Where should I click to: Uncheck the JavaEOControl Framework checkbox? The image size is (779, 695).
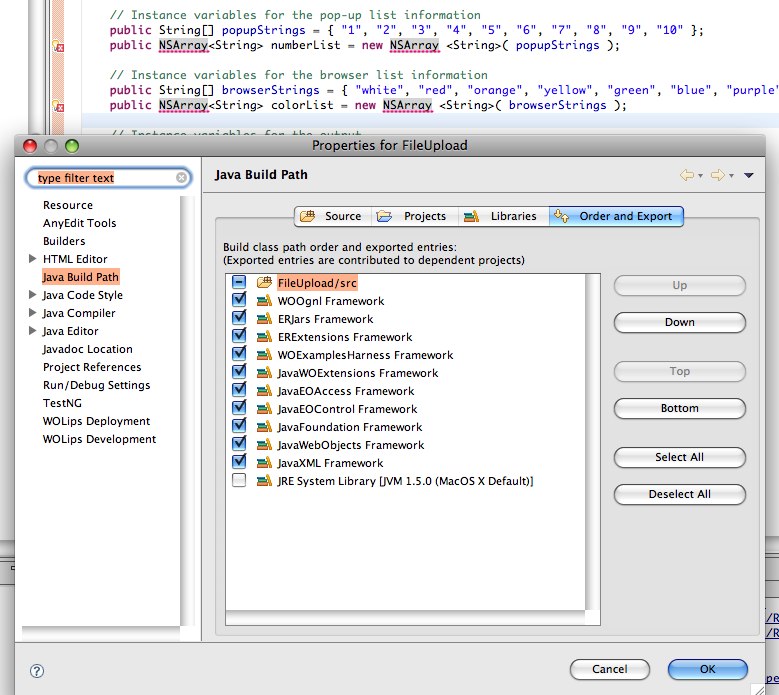[x=239, y=407]
